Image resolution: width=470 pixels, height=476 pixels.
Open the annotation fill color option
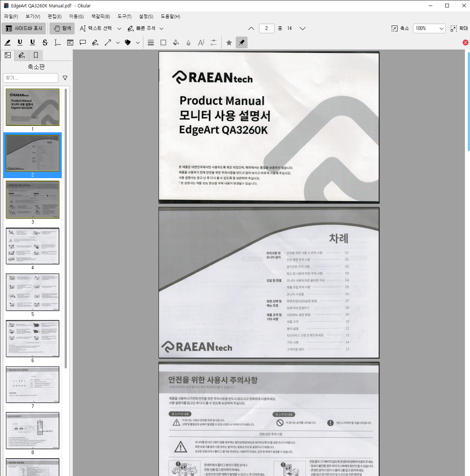point(176,42)
